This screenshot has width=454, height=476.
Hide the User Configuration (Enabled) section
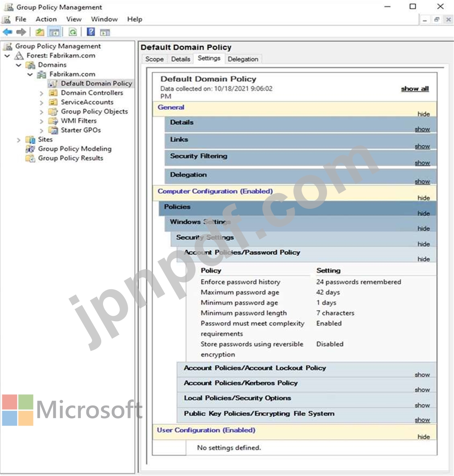click(424, 437)
